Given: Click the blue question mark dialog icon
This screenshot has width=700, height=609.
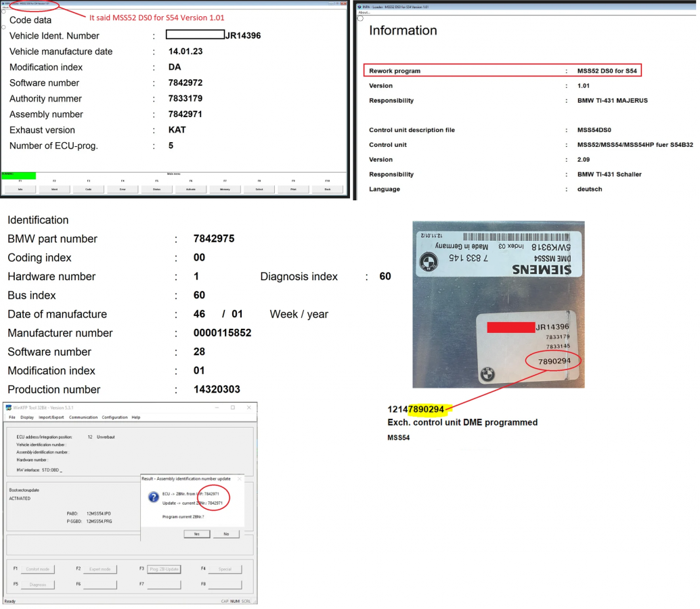Looking at the screenshot, I should (153, 497).
